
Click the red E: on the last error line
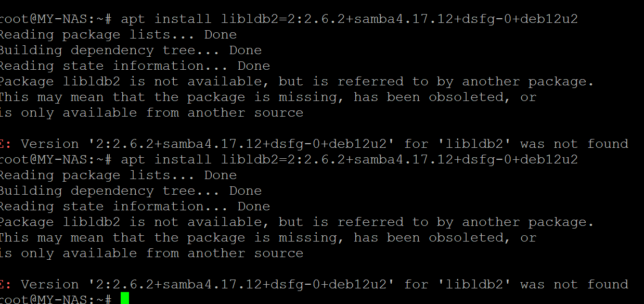[4, 285]
